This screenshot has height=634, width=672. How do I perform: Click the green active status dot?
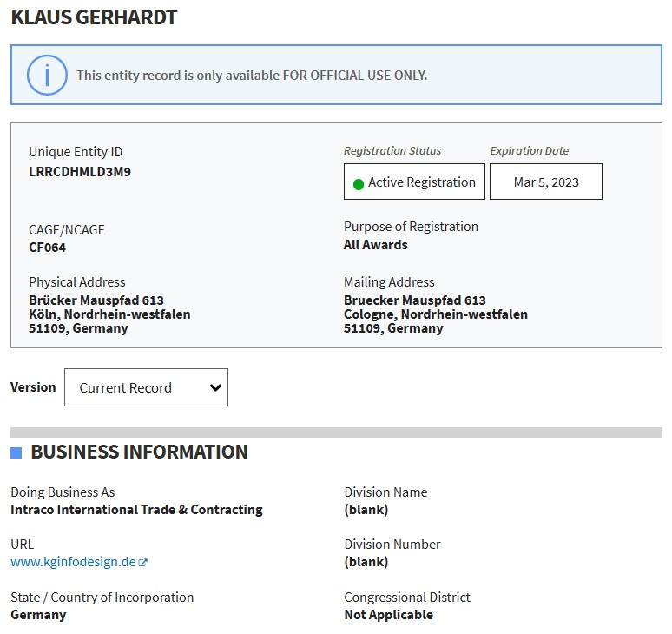[358, 183]
